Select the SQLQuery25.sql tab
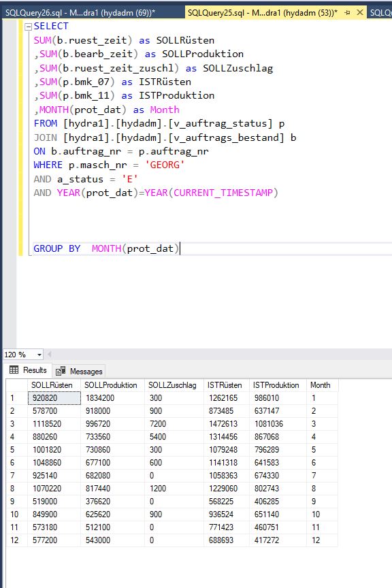 pos(262,13)
